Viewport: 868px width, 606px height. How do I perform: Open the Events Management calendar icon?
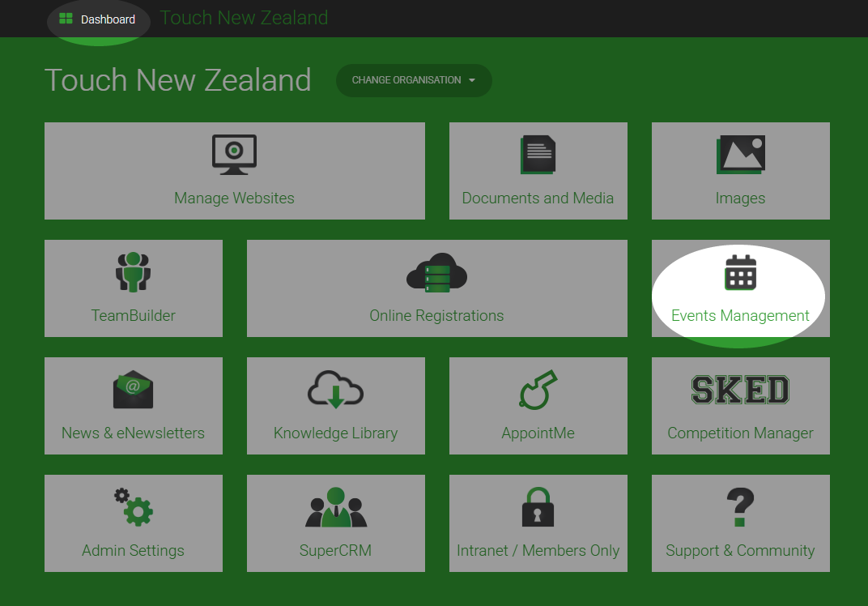click(741, 272)
